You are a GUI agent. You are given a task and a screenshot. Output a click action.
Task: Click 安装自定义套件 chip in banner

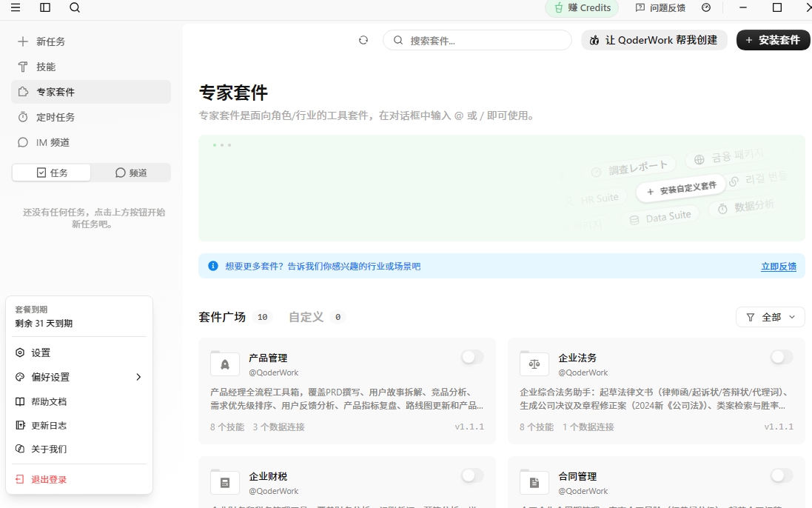(x=681, y=189)
